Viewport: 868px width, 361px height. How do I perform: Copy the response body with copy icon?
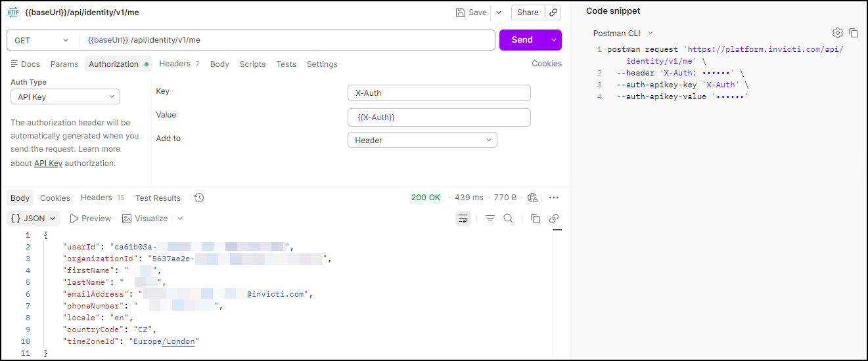(535, 219)
